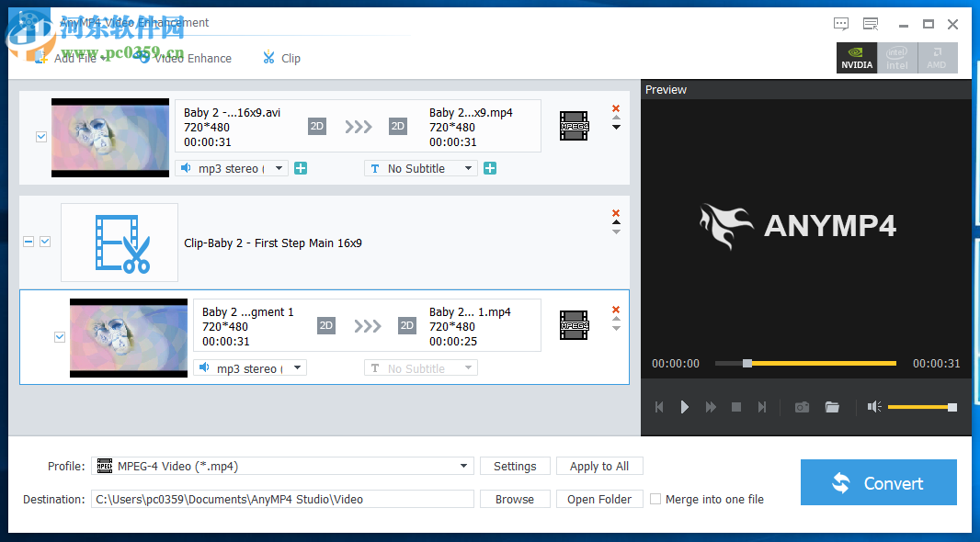Mute preview audio via speaker icon
Image resolution: width=980 pixels, height=542 pixels.
click(872, 406)
